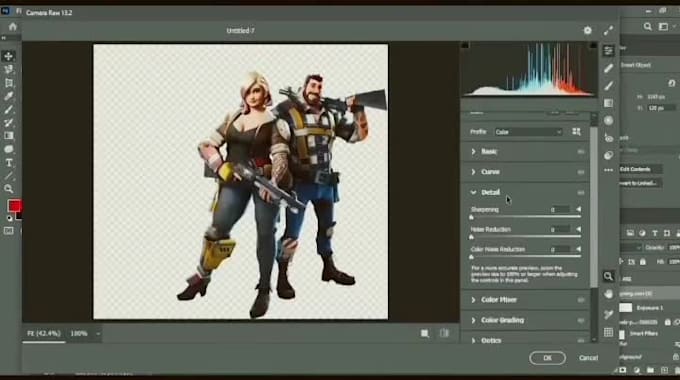Image resolution: width=680 pixels, height=380 pixels.
Task: Click the OK button
Action: [547, 358]
